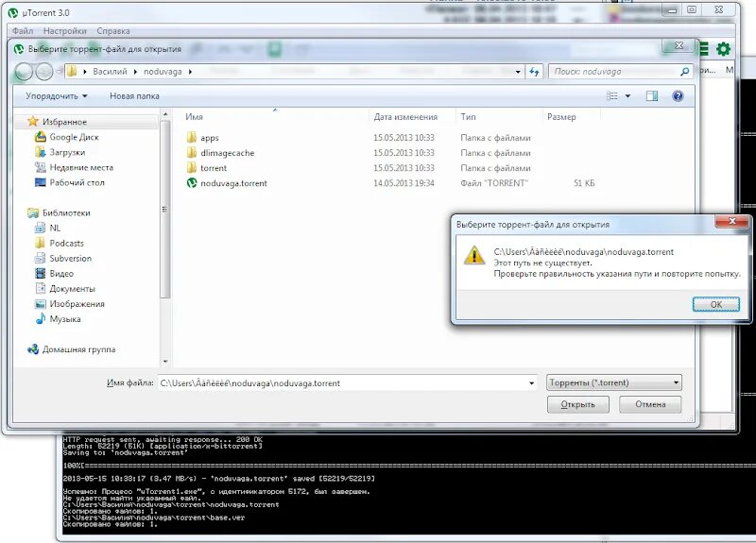Click the forward navigation arrow

pos(44,72)
